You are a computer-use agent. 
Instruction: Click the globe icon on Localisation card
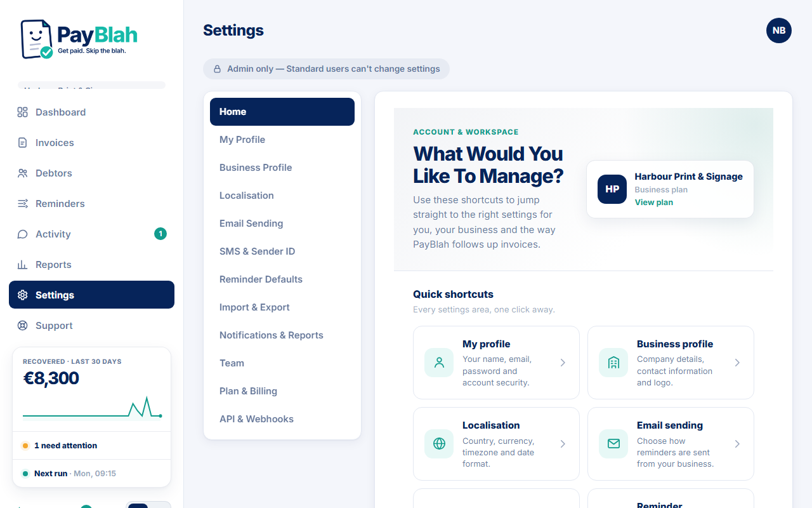(x=439, y=444)
